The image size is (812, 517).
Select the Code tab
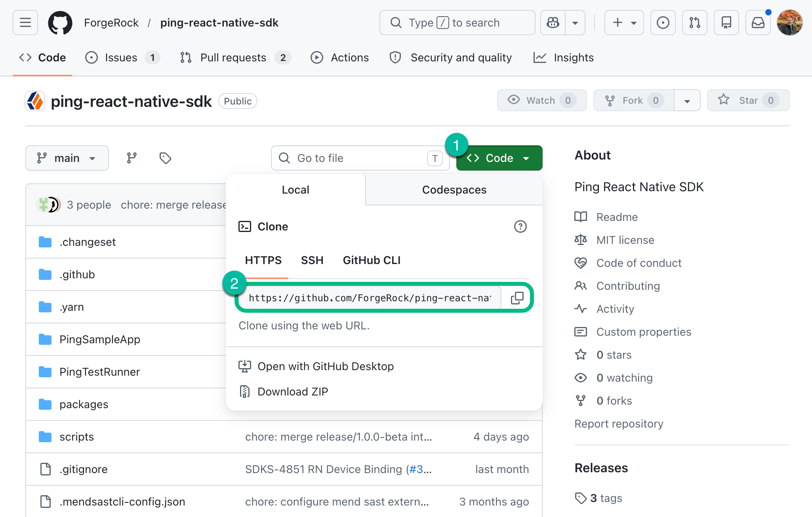[42, 58]
